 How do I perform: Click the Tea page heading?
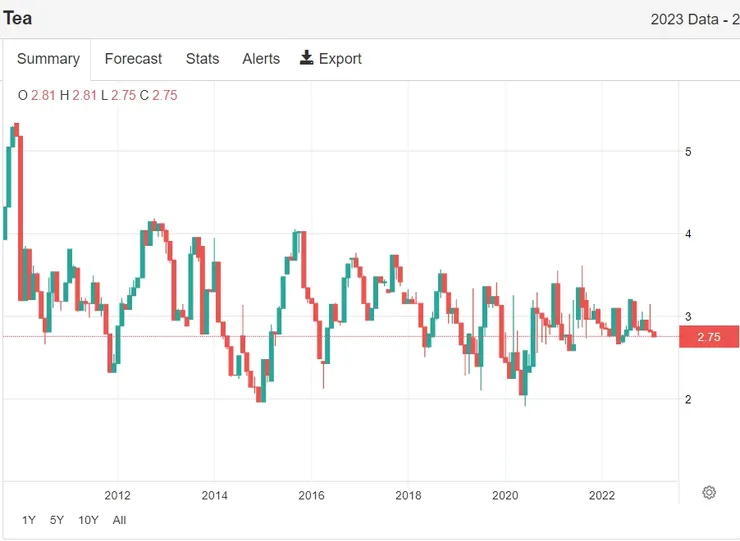[x=17, y=18]
